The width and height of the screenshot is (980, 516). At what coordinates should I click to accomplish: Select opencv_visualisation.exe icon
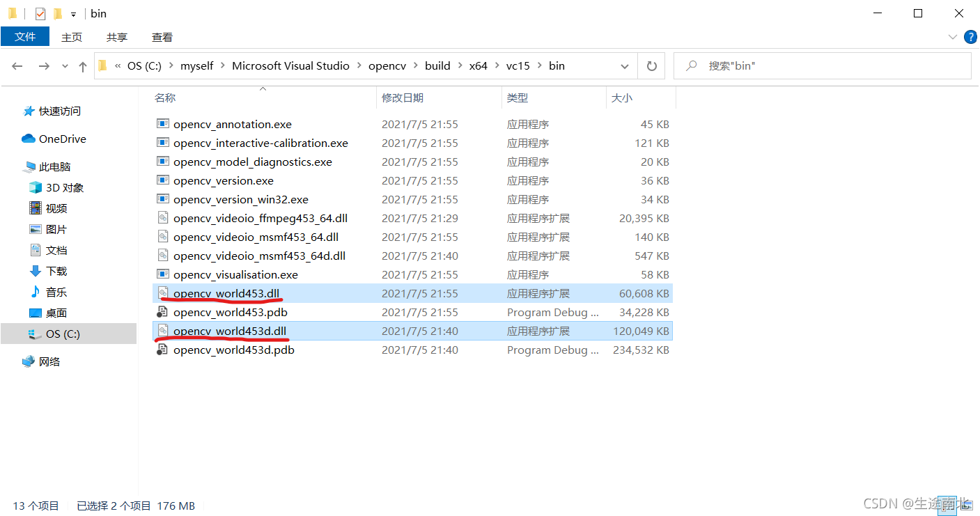163,274
